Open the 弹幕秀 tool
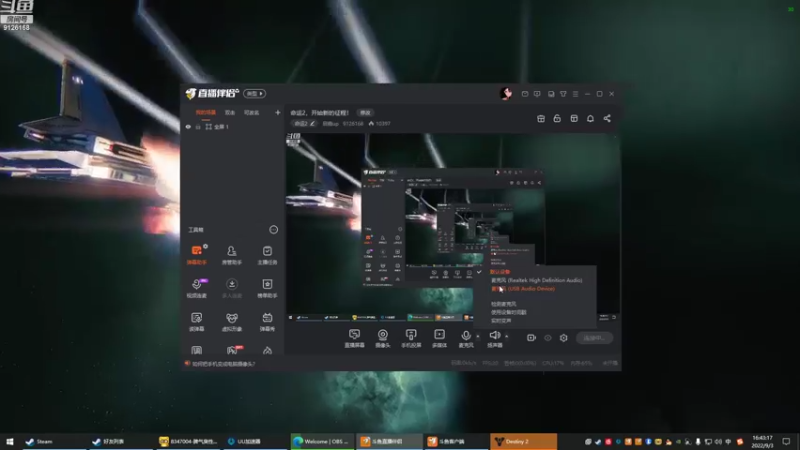800x450 pixels. 267,321
